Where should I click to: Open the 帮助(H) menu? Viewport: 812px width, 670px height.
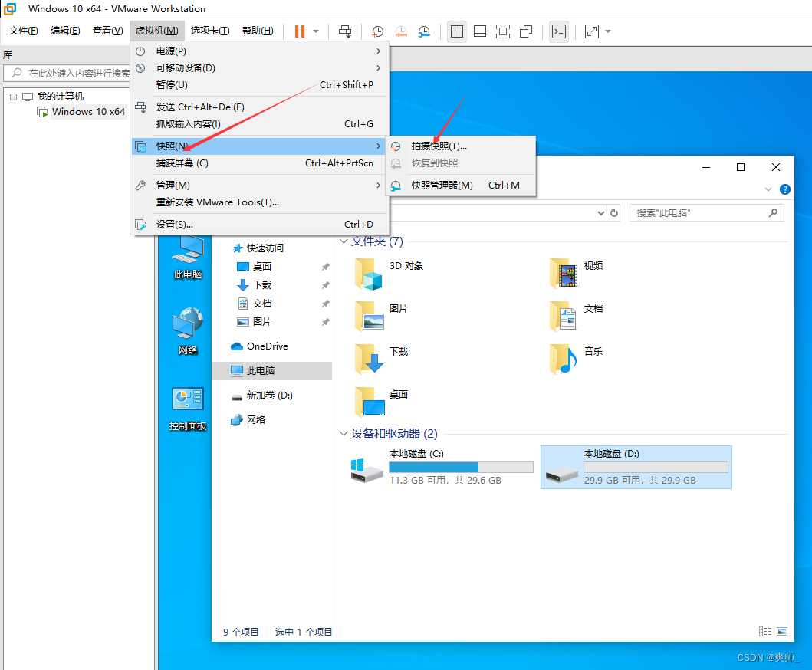tap(258, 31)
